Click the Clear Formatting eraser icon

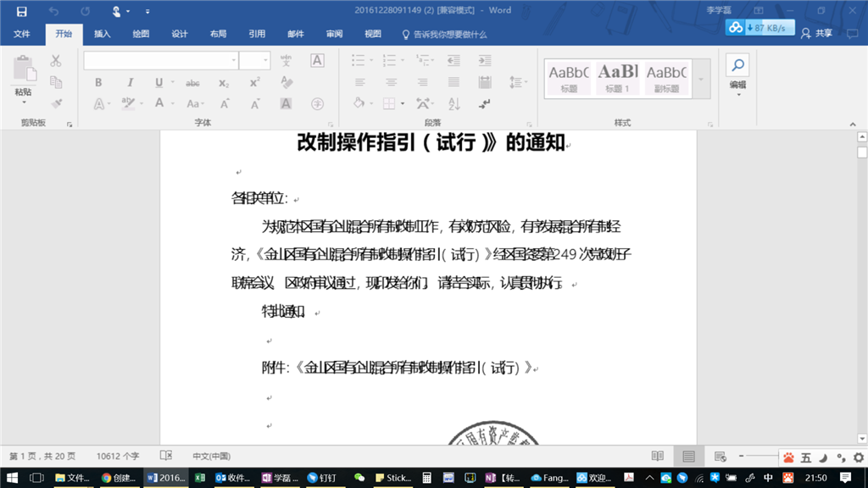(x=287, y=82)
